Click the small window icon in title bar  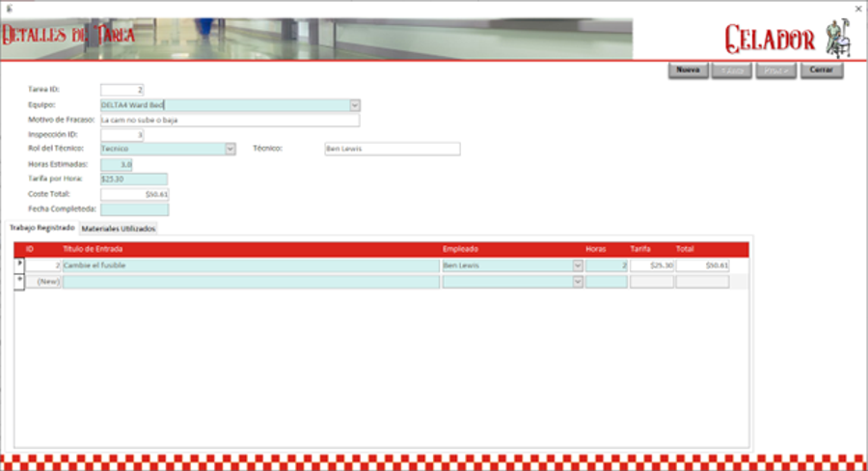coord(9,7)
